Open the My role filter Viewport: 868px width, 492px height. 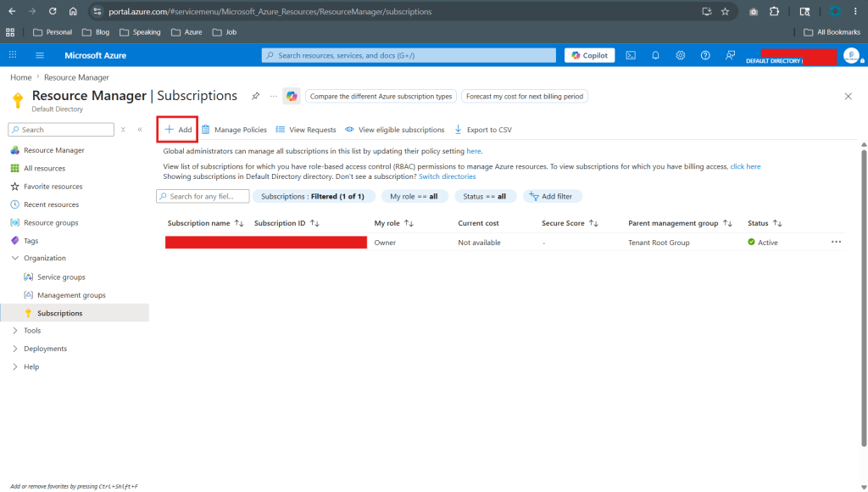(x=414, y=196)
